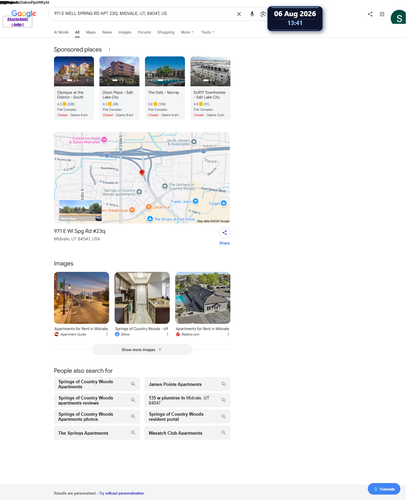Open the Tools dropdown

tap(208, 32)
